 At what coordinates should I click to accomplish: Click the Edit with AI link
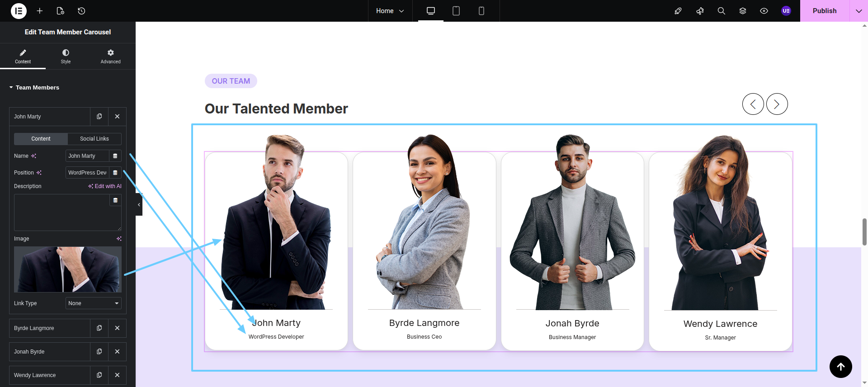tap(105, 186)
